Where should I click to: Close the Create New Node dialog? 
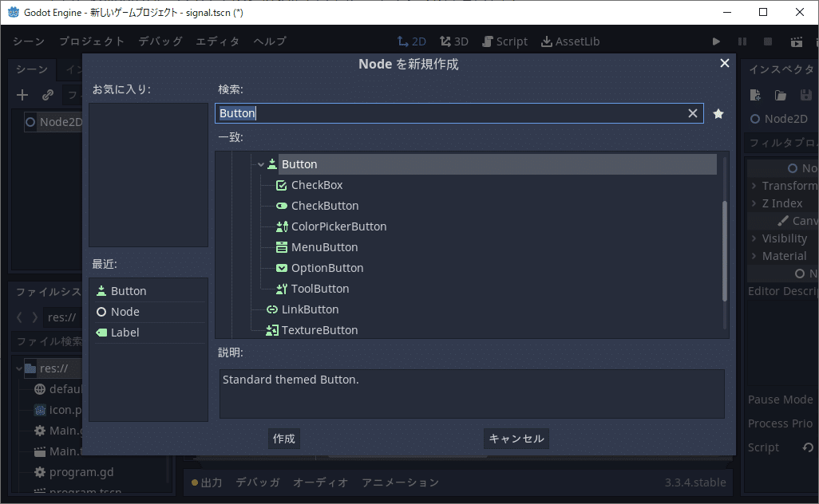[x=725, y=63]
